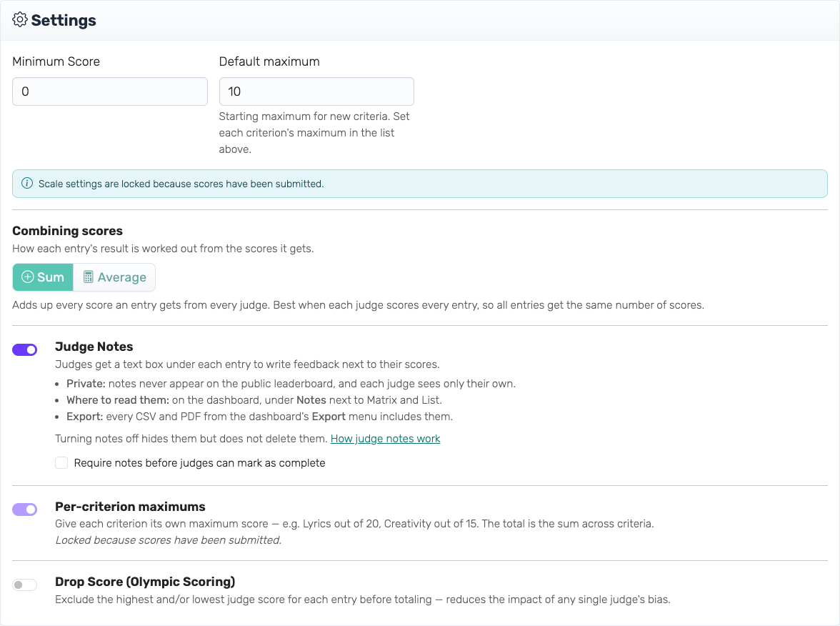Click the Combining scores heading
Viewport: 840px width, 626px height.
67,231
